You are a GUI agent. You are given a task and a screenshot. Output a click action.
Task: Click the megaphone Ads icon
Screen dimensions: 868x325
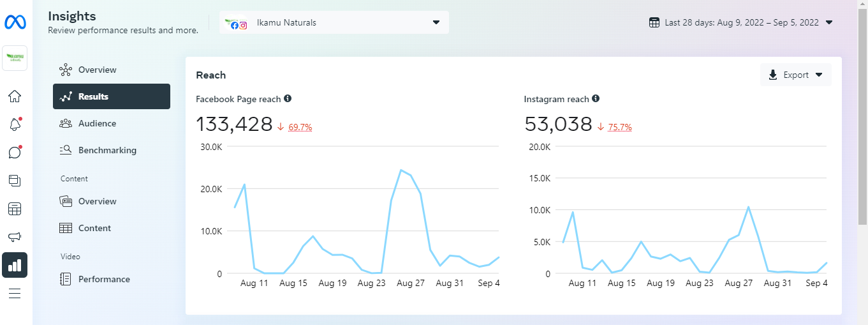click(x=15, y=237)
